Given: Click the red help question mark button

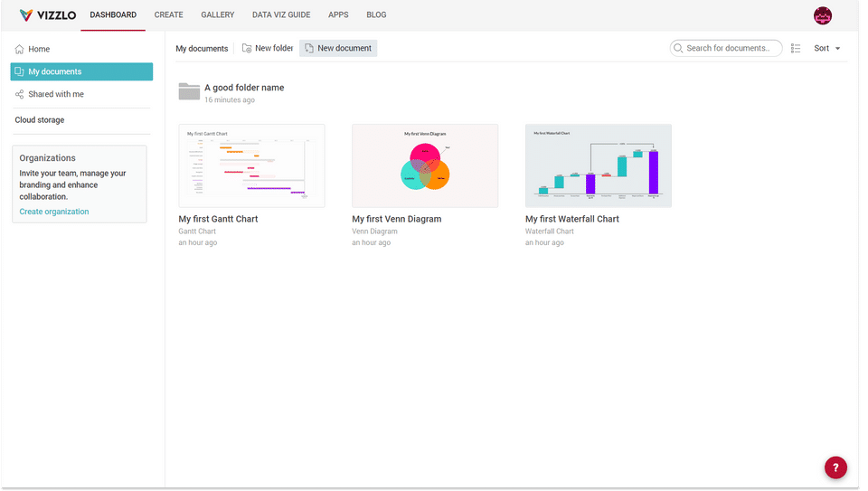Looking at the screenshot, I should click(x=835, y=467).
